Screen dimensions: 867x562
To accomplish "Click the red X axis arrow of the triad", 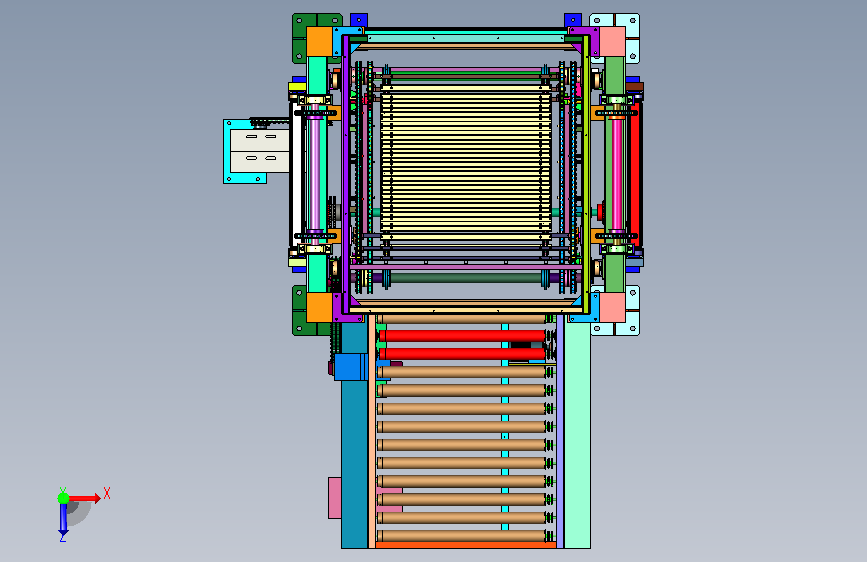I will 85,498.
